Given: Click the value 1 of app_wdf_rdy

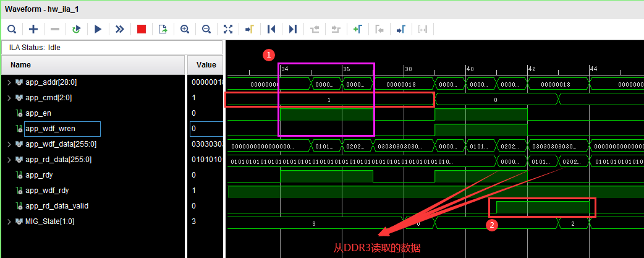Looking at the screenshot, I should (x=193, y=191).
